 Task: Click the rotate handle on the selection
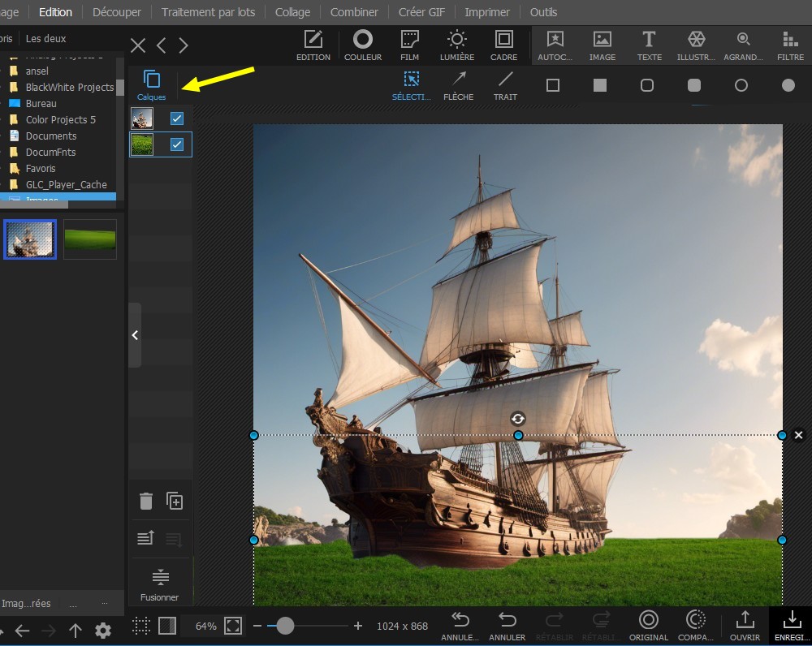(x=518, y=418)
